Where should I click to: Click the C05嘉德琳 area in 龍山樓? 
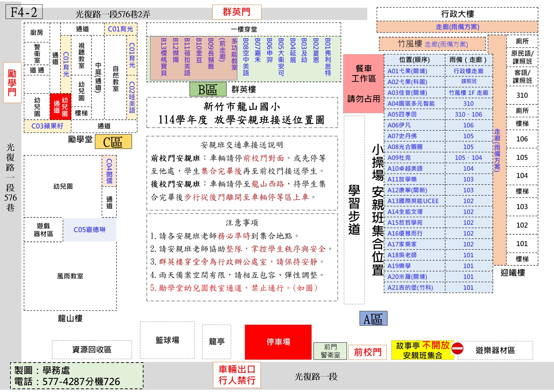tap(89, 230)
